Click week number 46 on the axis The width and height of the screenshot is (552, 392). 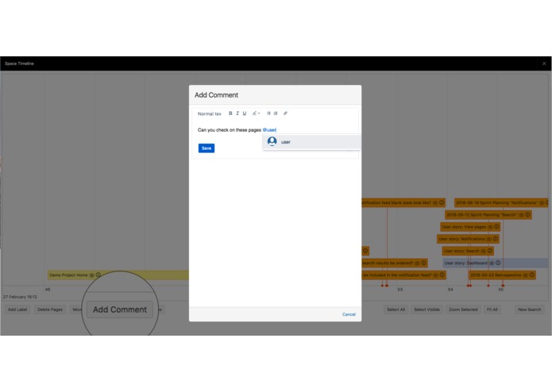pyautogui.click(x=48, y=290)
